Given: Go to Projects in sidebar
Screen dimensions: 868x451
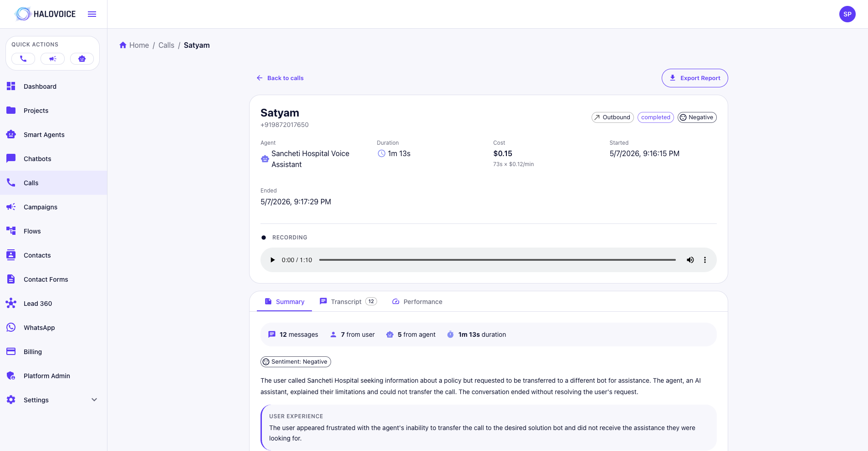Looking at the screenshot, I should [x=53, y=111].
